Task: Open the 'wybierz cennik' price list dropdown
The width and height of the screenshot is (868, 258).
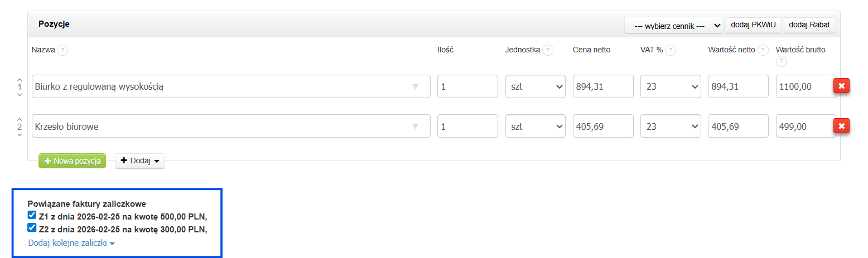Action: click(x=673, y=26)
